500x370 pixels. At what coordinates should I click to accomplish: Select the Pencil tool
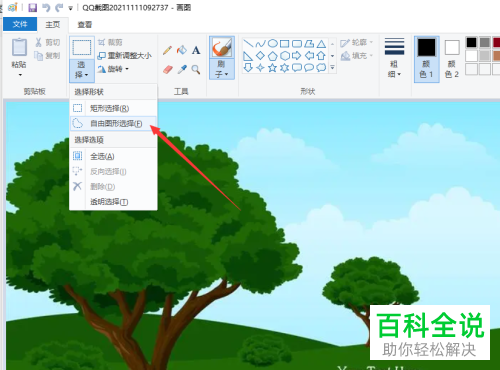[167, 50]
